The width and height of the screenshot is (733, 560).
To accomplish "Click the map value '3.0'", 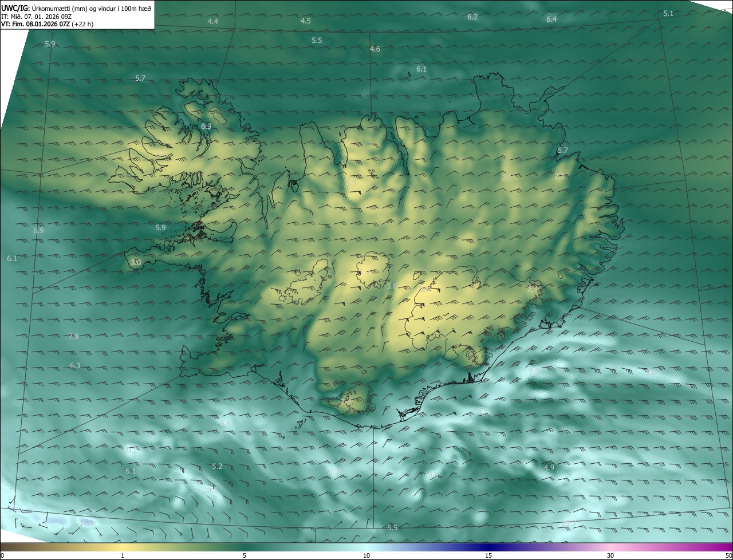I will [136, 262].
